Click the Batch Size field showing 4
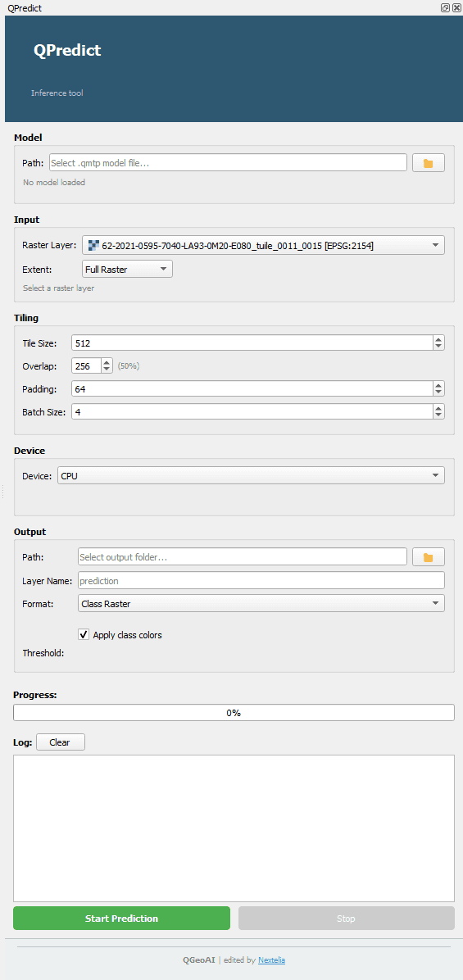The image size is (463, 980). 252,411
